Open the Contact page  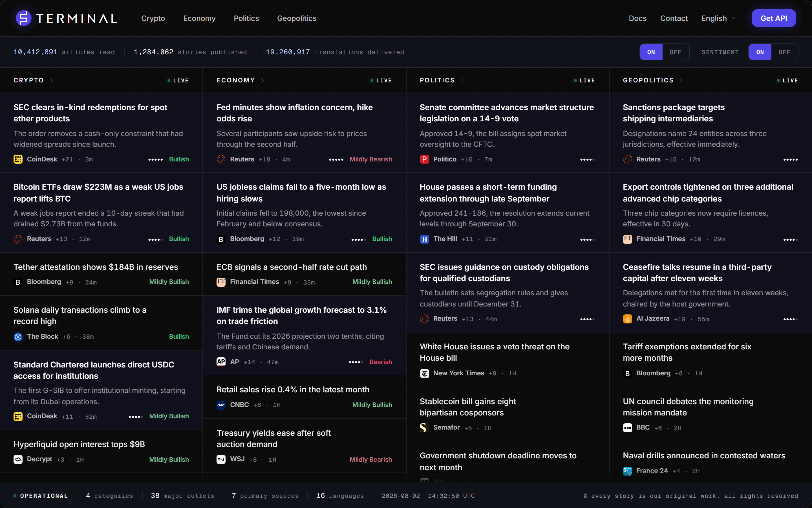tap(674, 18)
